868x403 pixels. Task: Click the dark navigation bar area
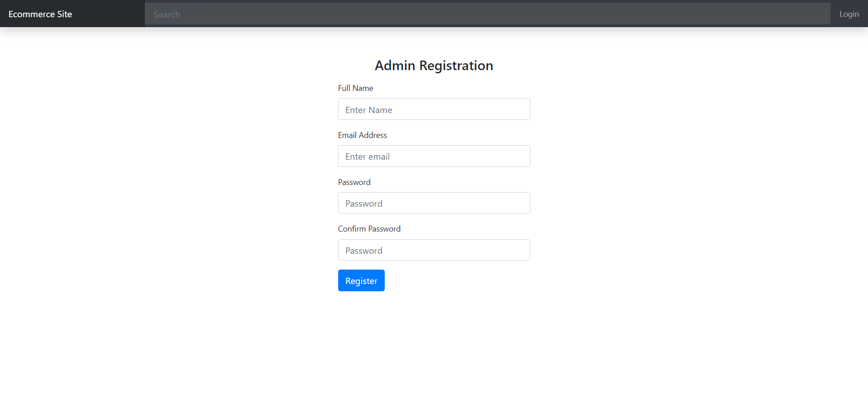271,14
